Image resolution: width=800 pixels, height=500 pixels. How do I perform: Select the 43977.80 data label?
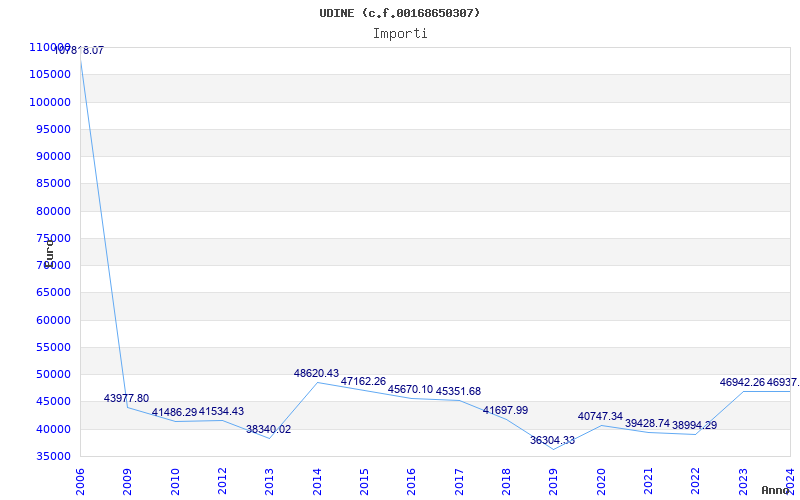[x=127, y=398]
